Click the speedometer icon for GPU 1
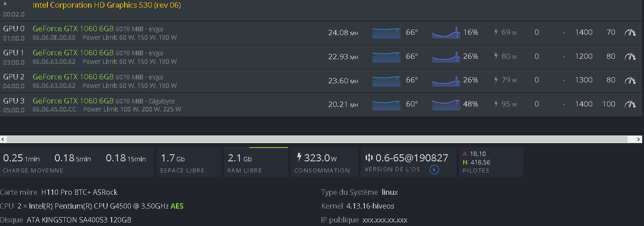The width and height of the screenshot is (644, 226). (x=630, y=56)
